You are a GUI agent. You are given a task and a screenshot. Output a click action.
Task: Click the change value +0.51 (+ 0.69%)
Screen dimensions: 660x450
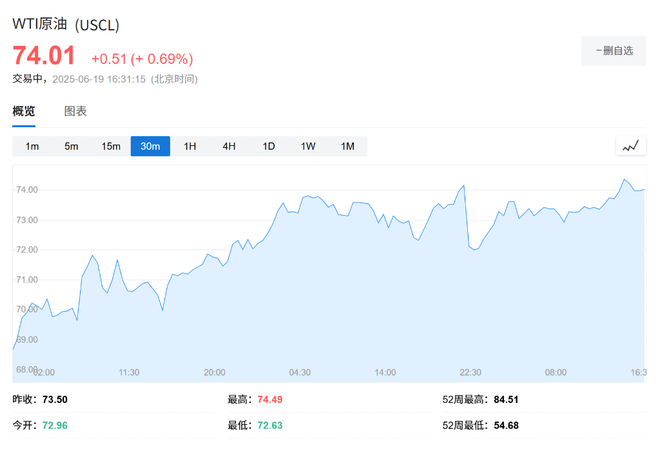142,59
